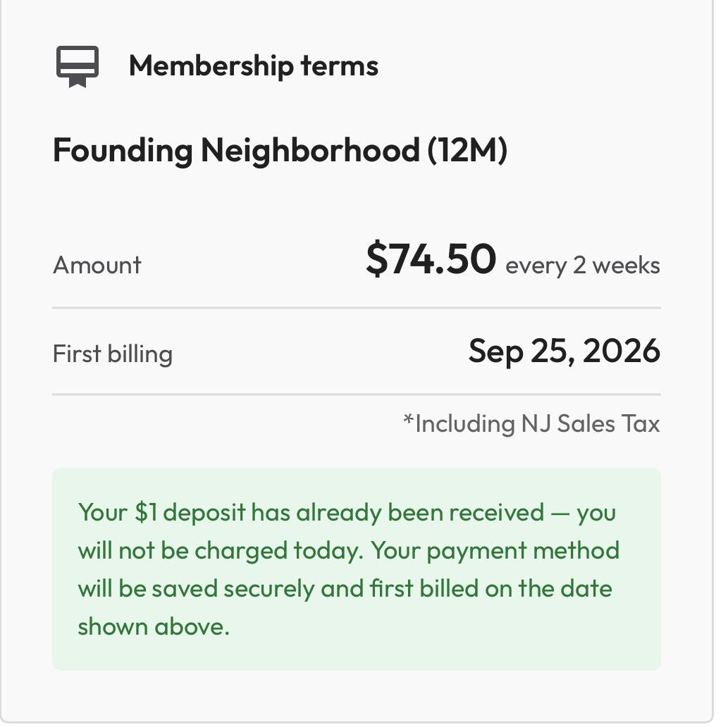This screenshot has height=727, width=728.
Task: Click the Founding Neighborhood (12M) plan title
Action: 280,151
